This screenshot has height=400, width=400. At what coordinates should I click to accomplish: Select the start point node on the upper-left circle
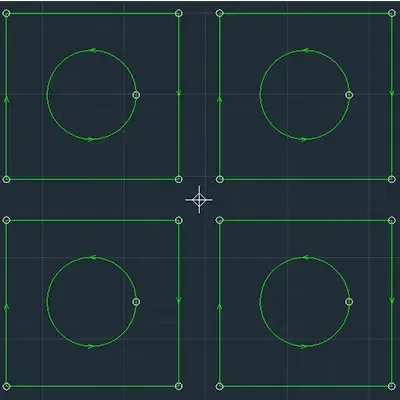(136, 95)
